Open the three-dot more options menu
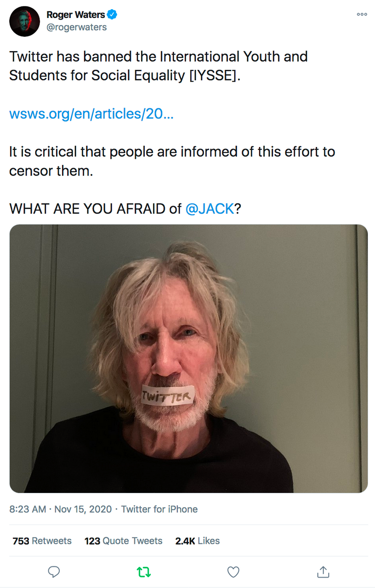375x588 pixels. tap(362, 15)
